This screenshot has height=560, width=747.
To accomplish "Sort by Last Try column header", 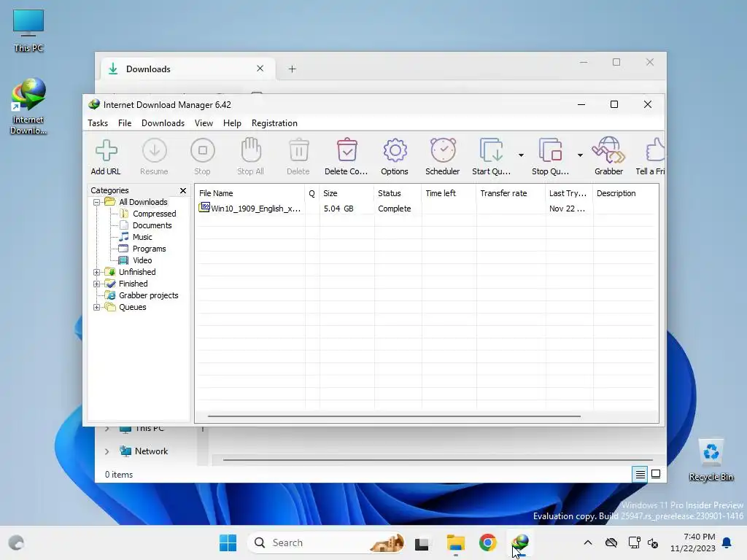I will 569,193.
